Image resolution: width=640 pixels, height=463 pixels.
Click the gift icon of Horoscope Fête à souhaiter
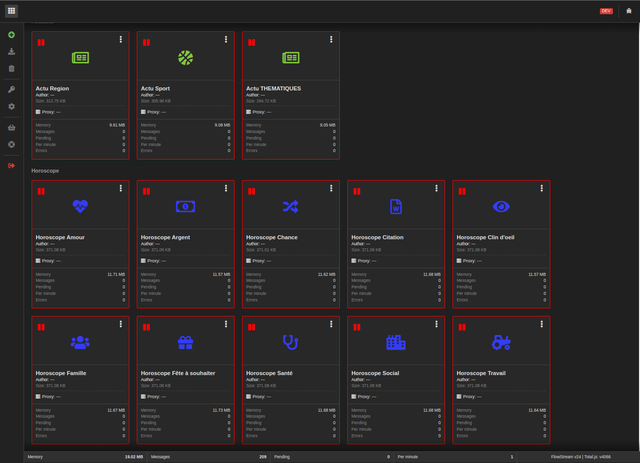tap(186, 342)
